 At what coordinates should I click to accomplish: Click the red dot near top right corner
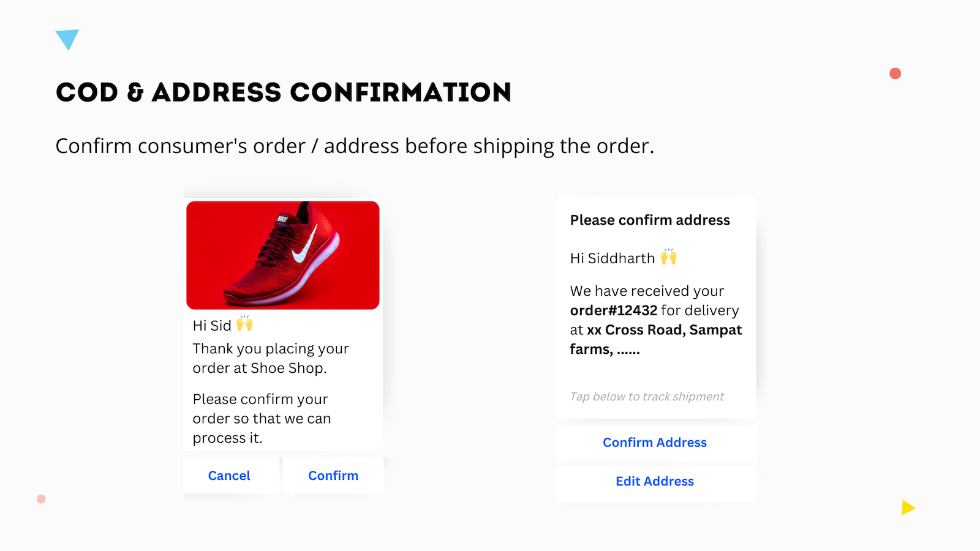(895, 73)
